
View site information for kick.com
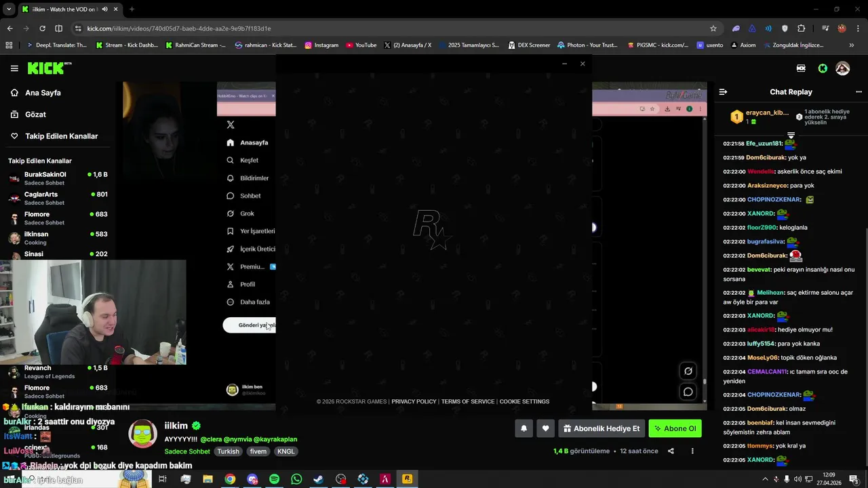tap(79, 28)
